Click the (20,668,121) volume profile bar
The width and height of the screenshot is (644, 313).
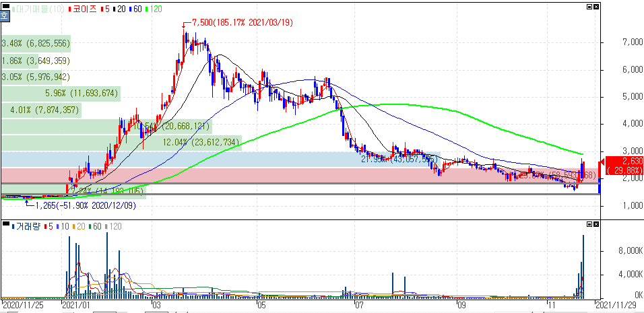click(106, 127)
